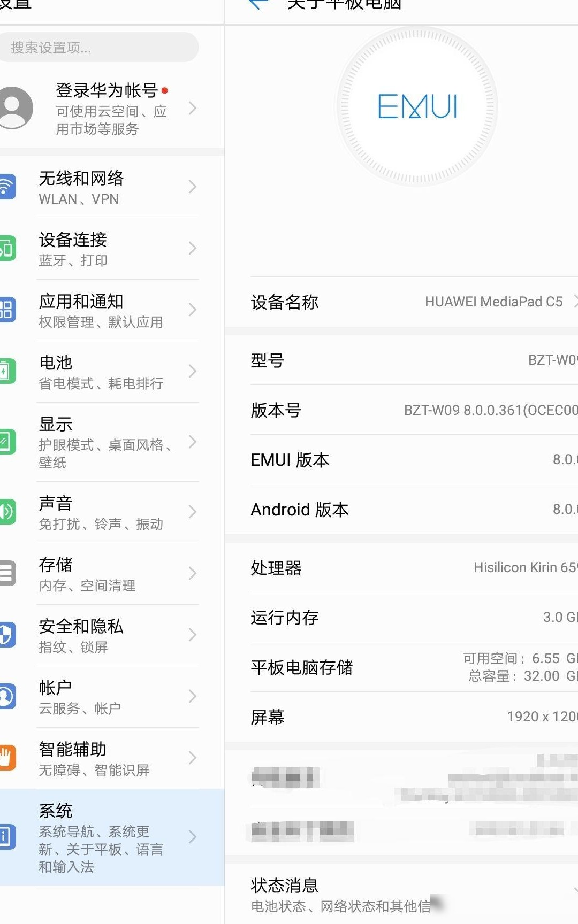Click the HUAWEI MediaPad C5 value

(493, 302)
